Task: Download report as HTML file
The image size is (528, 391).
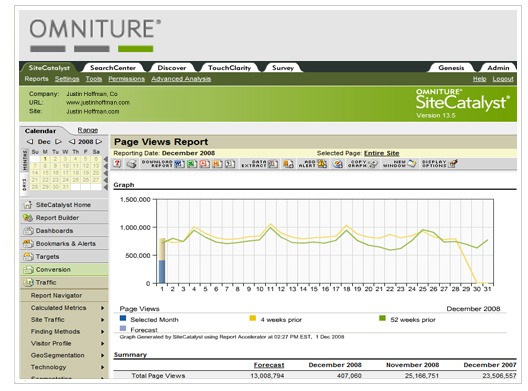Action: tap(217, 164)
